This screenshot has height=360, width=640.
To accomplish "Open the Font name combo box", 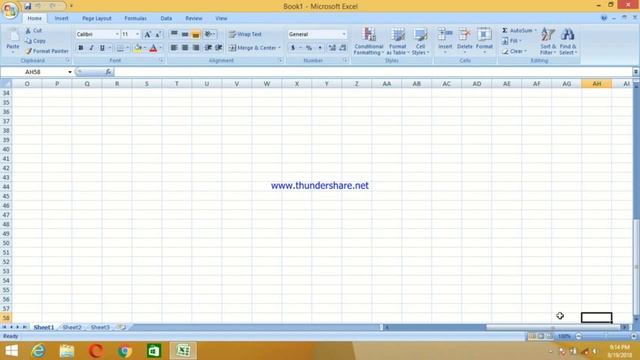I will point(98,34).
